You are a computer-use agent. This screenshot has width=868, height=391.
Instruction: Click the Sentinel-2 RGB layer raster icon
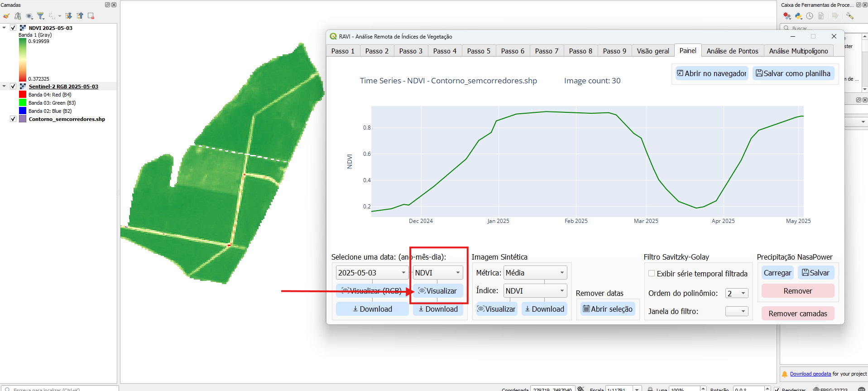(x=23, y=86)
